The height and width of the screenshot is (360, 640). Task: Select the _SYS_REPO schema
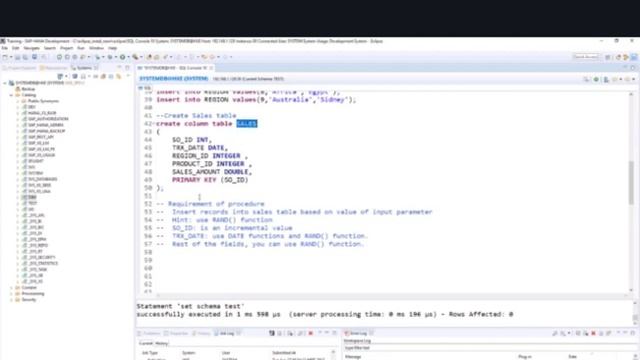click(x=38, y=245)
